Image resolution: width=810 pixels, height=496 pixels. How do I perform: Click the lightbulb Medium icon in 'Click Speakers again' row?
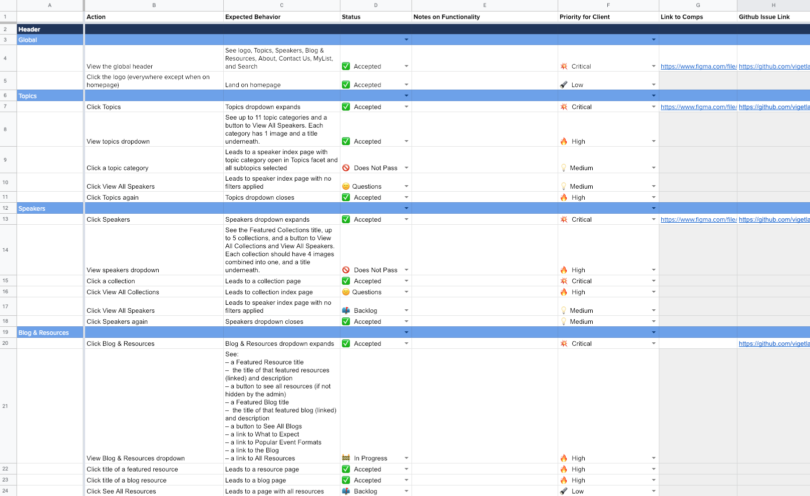(564, 321)
